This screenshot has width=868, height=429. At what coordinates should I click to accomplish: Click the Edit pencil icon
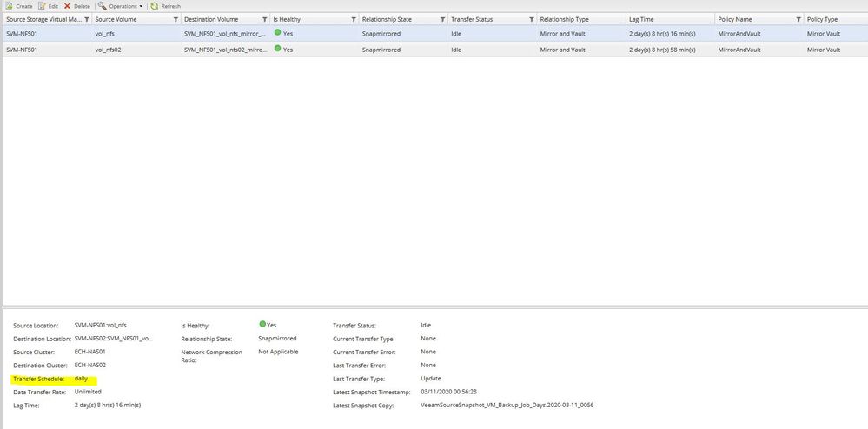point(41,6)
